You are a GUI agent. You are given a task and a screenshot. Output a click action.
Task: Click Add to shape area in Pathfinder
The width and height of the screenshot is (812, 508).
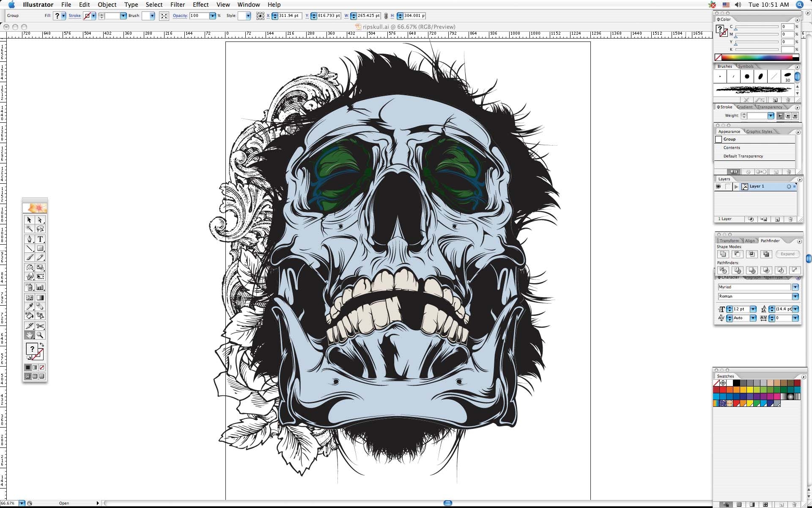tap(723, 254)
